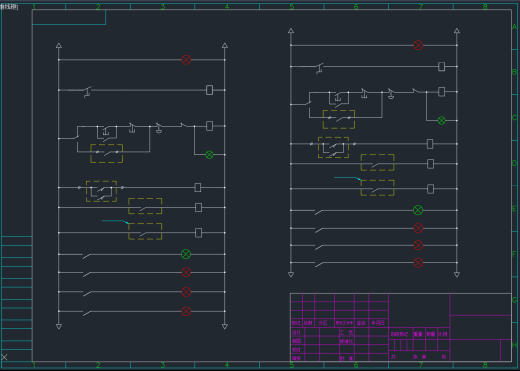This screenshot has height=371, width=520.
Task: Select the bottom-most red lamp of the right circuit
Action: pos(418,263)
